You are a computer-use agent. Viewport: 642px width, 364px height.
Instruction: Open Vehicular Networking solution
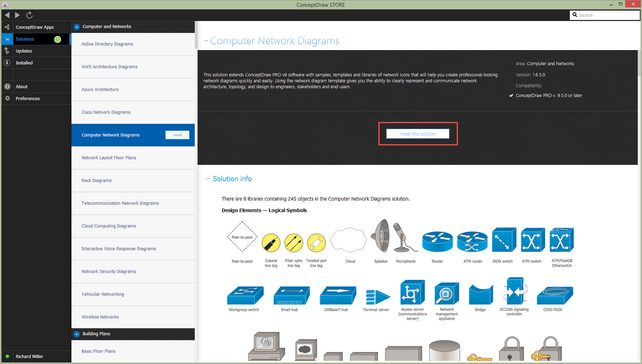(x=133, y=294)
